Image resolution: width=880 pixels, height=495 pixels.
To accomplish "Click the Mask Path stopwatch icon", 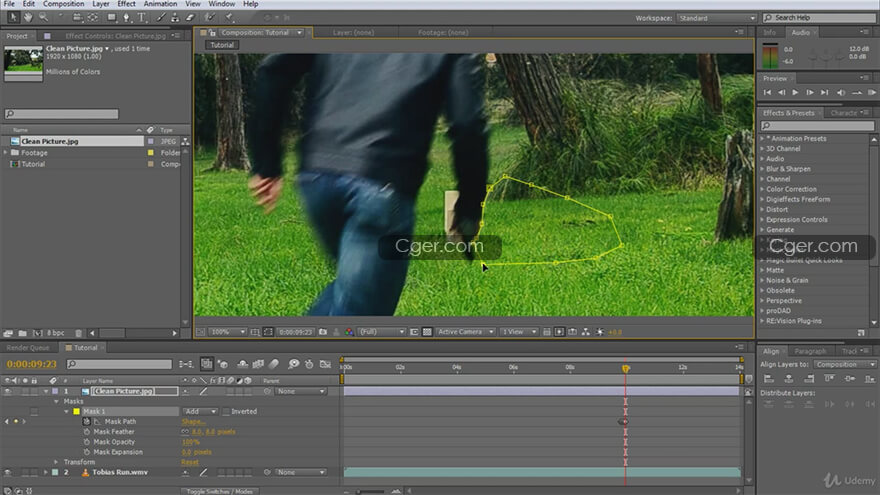I will click(x=86, y=422).
